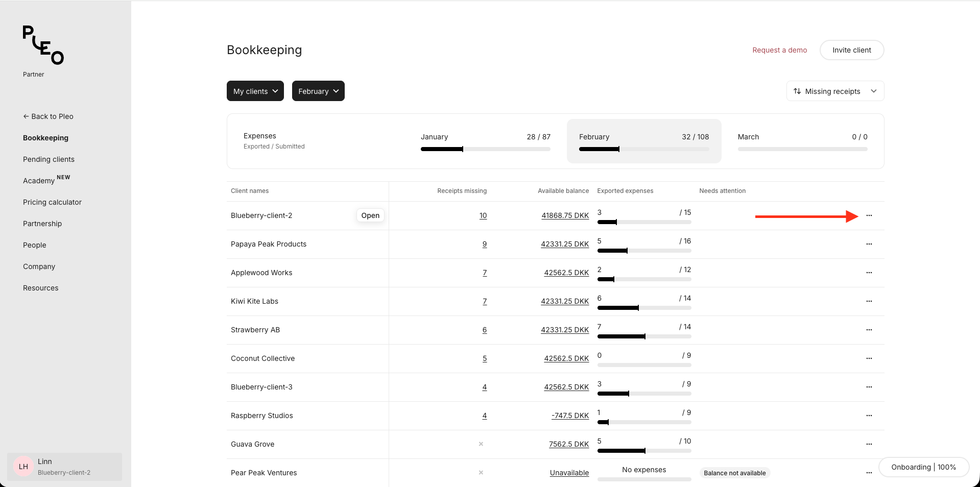Click the Invite client button

(x=852, y=50)
